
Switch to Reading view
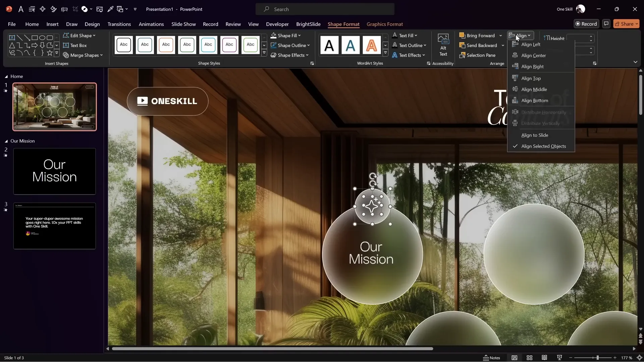[544, 358]
